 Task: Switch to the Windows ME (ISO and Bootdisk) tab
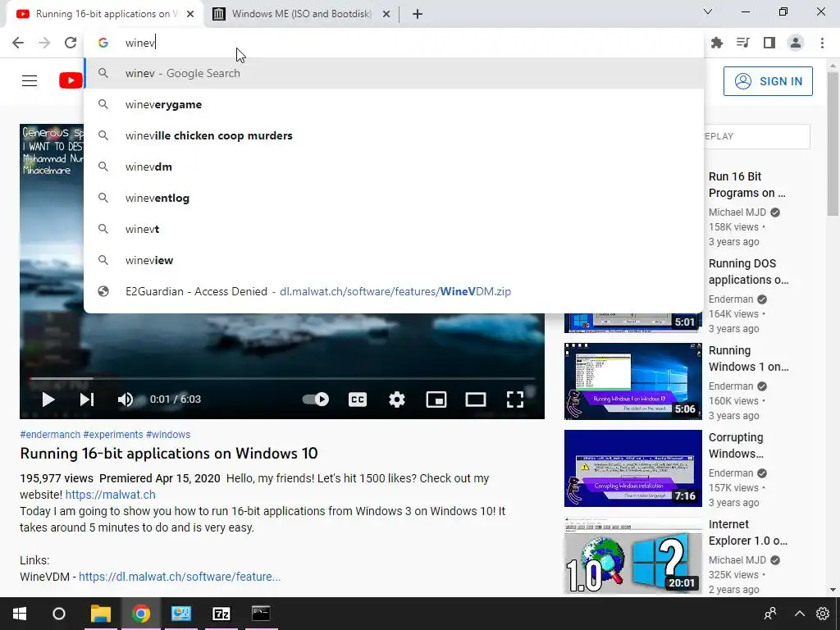click(x=301, y=14)
